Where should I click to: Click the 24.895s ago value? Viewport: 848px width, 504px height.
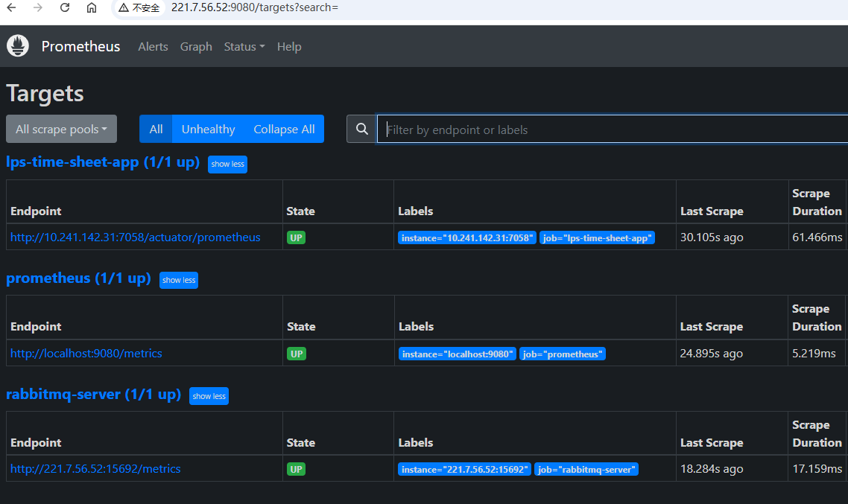(x=711, y=354)
